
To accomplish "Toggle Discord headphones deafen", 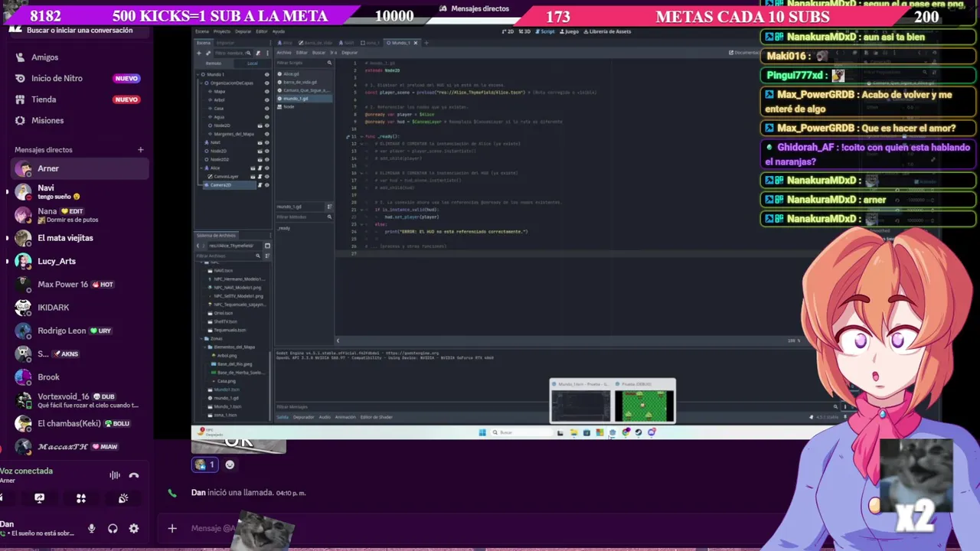I will [113, 528].
